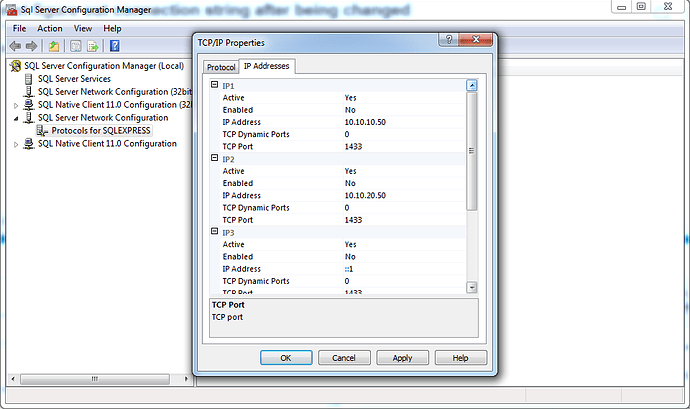Screen dimensions: 690x409
Task: Click the IP2 TCP Port property label
Action: [238, 220]
